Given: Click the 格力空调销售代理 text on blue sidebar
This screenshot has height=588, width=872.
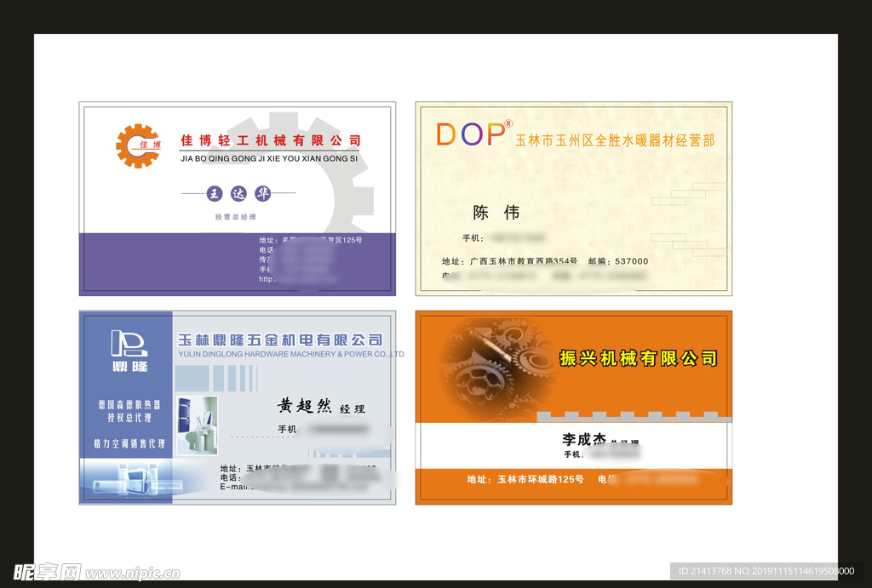Looking at the screenshot, I should (129, 443).
